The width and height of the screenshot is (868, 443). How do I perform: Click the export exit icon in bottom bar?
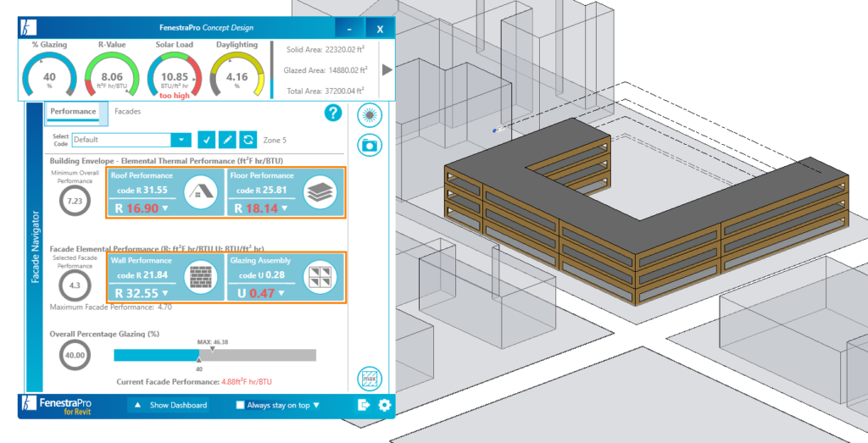pyautogui.click(x=363, y=405)
